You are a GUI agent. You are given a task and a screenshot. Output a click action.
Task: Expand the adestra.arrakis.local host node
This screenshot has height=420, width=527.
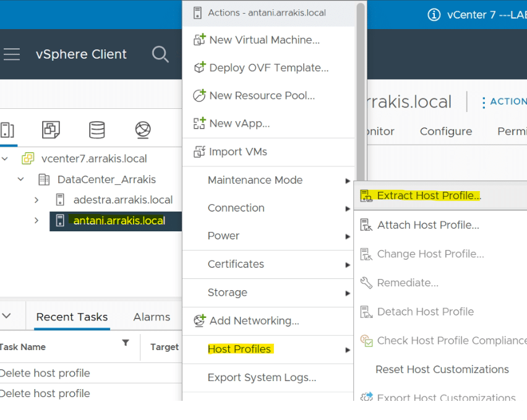[36, 200]
